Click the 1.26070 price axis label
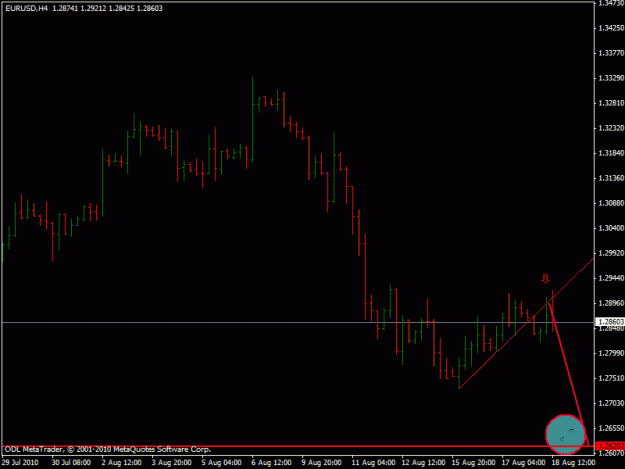Viewport: 625px width, 469px height. coord(611,453)
